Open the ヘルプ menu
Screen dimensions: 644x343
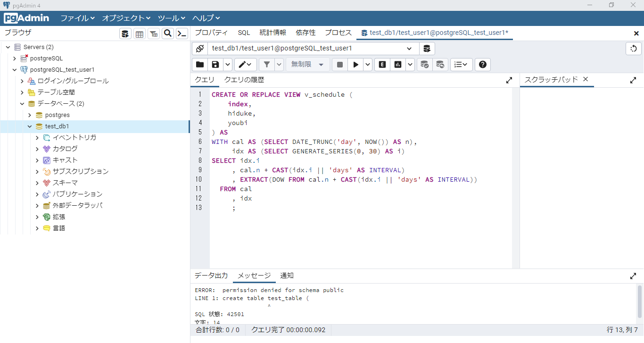(206, 18)
